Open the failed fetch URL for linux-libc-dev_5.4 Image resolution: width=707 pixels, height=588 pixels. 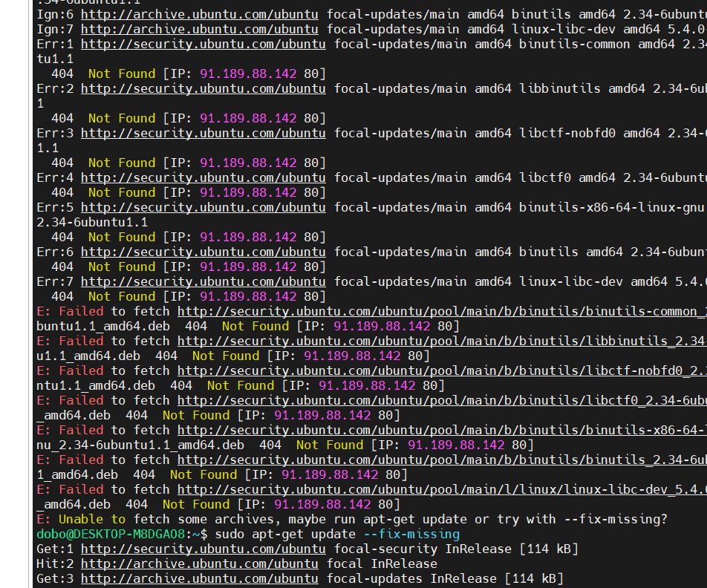pyautogui.click(x=442, y=490)
